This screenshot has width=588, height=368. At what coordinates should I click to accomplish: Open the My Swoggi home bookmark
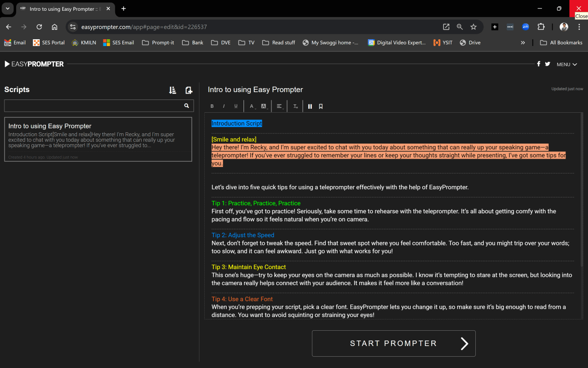[x=330, y=43]
